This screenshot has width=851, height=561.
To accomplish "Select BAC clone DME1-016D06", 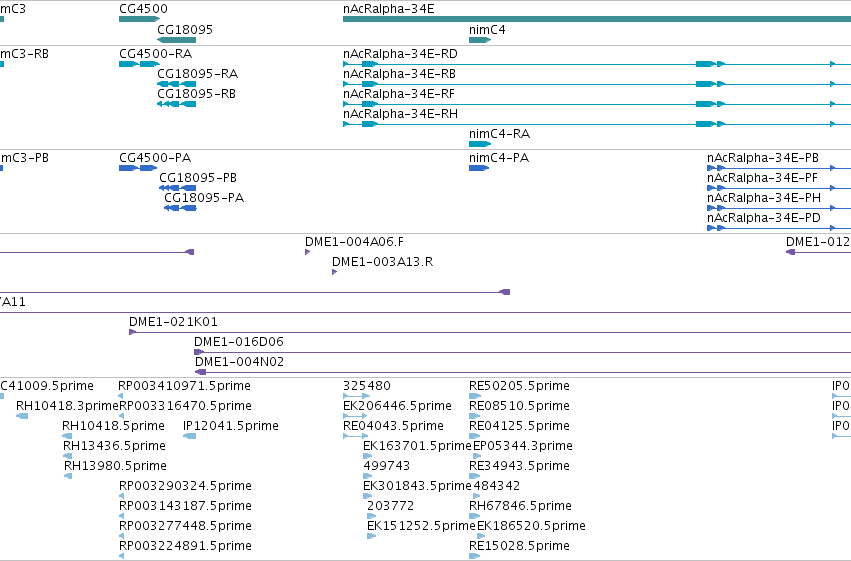I will (x=523, y=353).
